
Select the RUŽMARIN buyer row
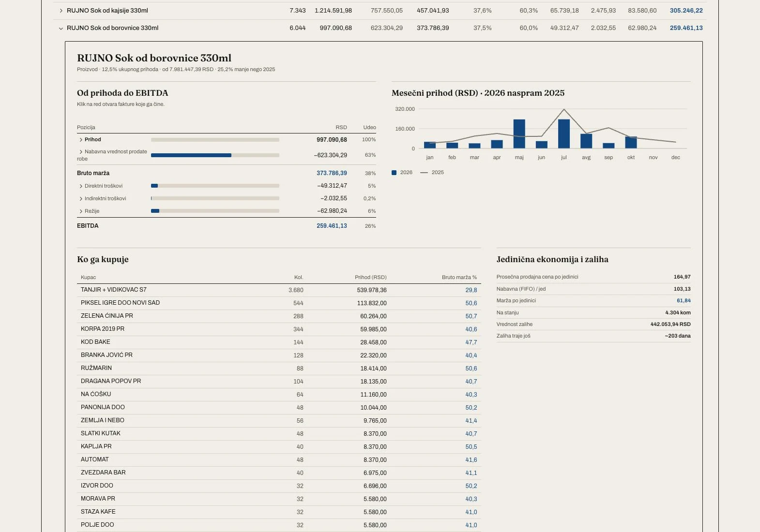pyautogui.click(x=279, y=369)
